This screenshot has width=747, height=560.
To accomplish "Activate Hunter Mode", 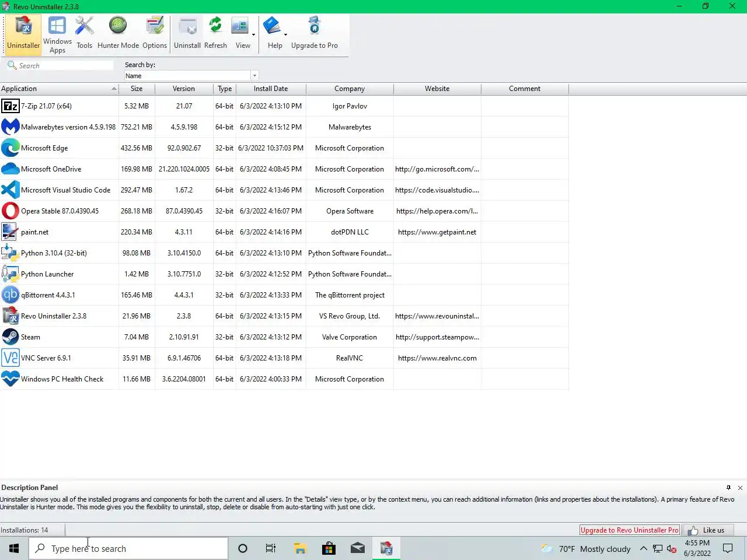I will [118, 34].
